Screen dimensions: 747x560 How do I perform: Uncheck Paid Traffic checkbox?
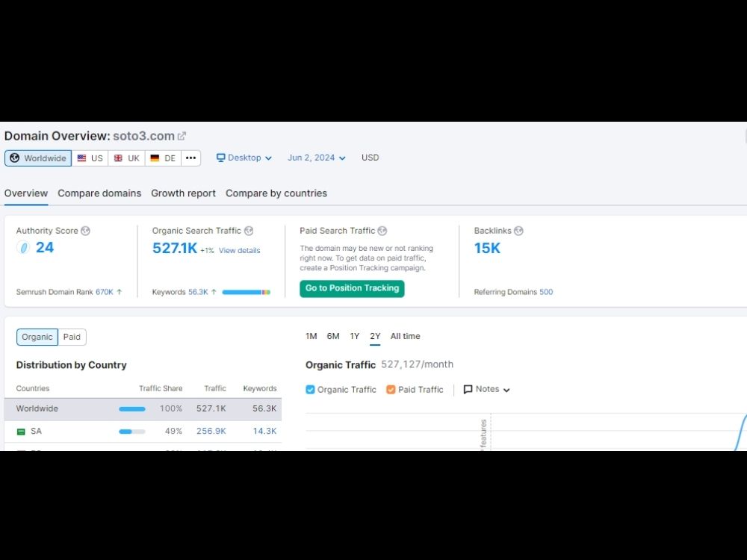391,390
